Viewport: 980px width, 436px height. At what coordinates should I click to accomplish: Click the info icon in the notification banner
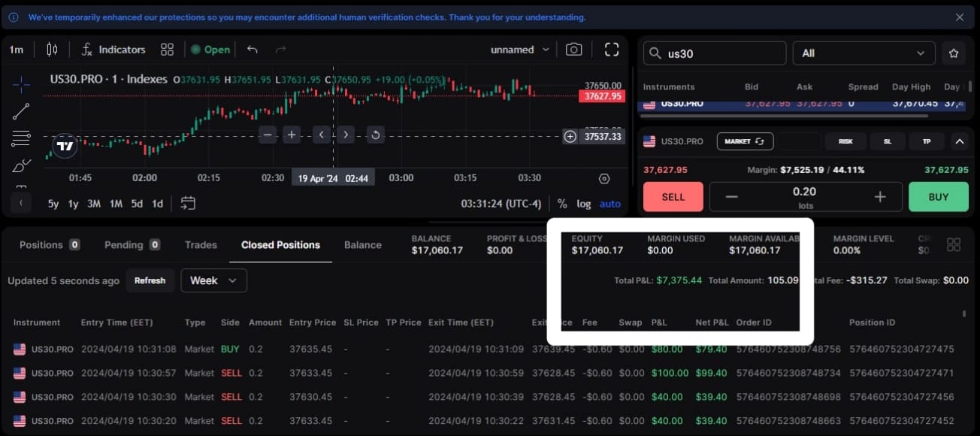tap(14, 17)
